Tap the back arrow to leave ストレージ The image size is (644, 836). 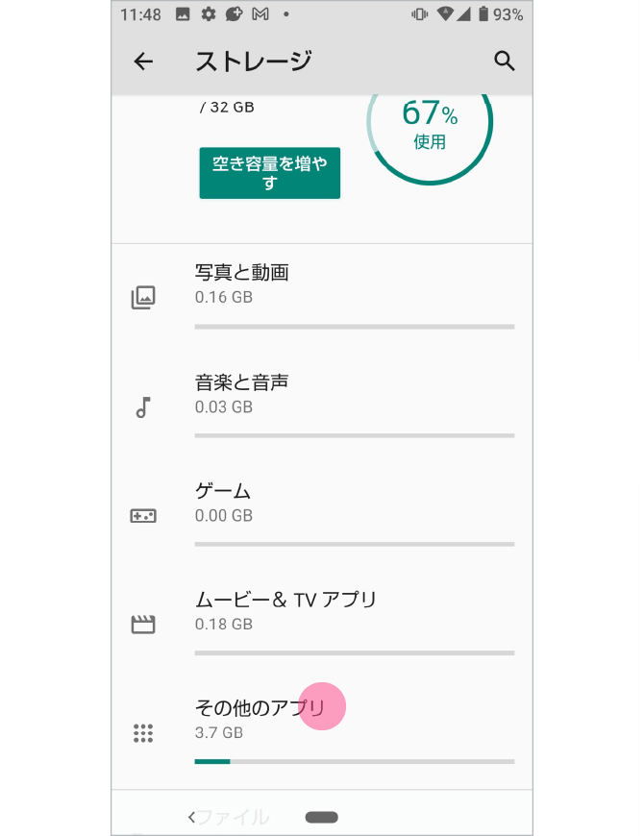(x=142, y=61)
